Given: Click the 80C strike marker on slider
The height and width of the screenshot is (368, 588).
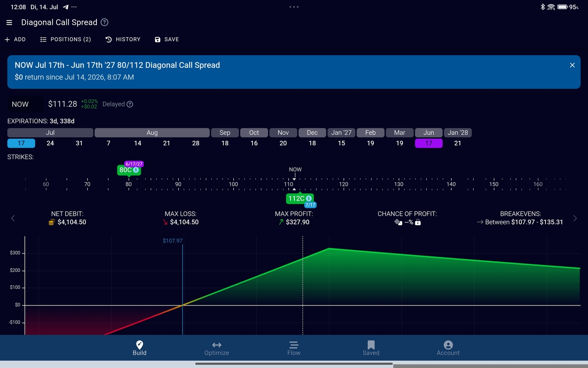Looking at the screenshot, I should (x=129, y=170).
